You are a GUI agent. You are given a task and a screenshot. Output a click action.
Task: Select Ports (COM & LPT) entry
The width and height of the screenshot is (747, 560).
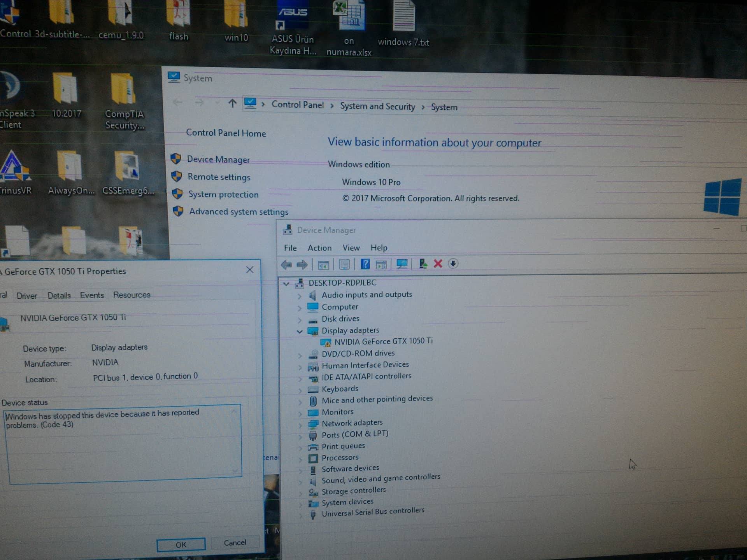(355, 434)
